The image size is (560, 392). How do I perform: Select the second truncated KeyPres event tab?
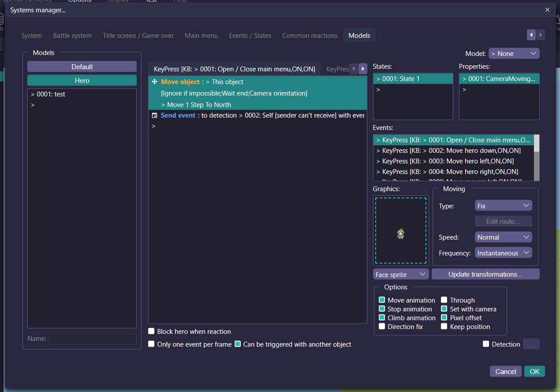336,69
